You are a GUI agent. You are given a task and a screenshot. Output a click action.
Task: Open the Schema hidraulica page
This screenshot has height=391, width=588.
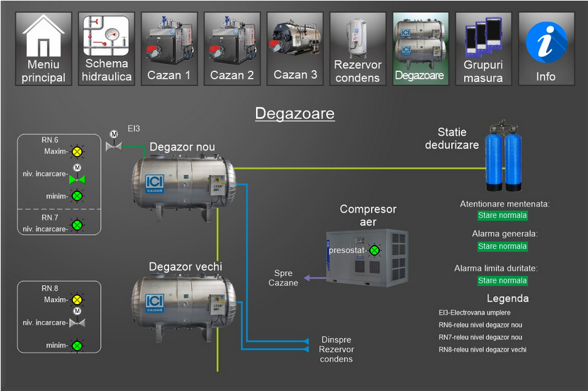(106, 48)
